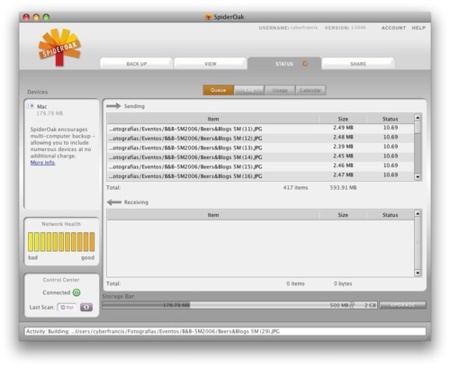Select the Status tab

tap(284, 63)
